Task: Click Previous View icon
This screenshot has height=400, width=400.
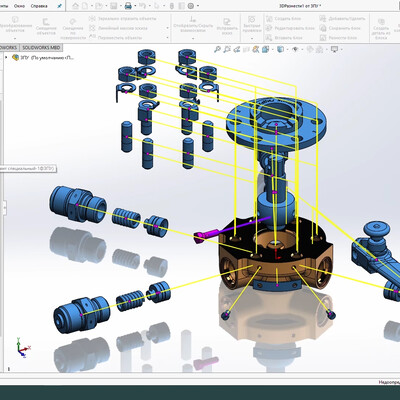Action: point(236,50)
